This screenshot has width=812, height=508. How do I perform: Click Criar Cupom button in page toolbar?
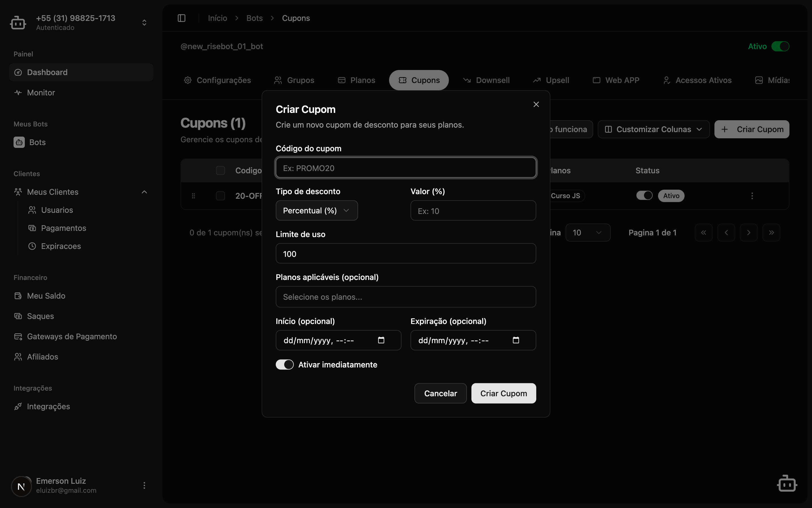coord(752,129)
